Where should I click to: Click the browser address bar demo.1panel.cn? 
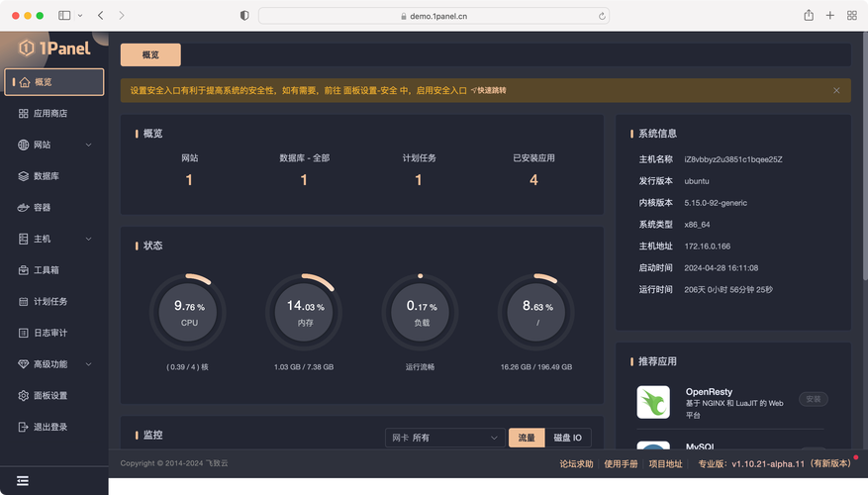click(434, 16)
